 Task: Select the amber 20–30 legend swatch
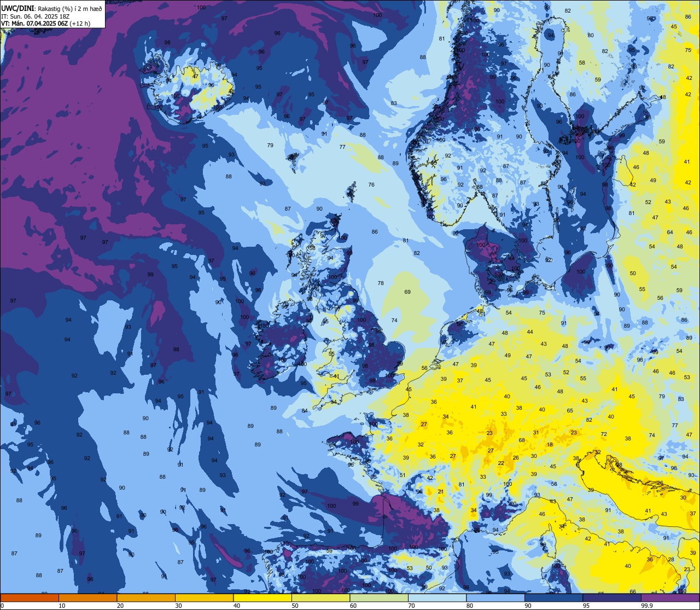(x=146, y=597)
